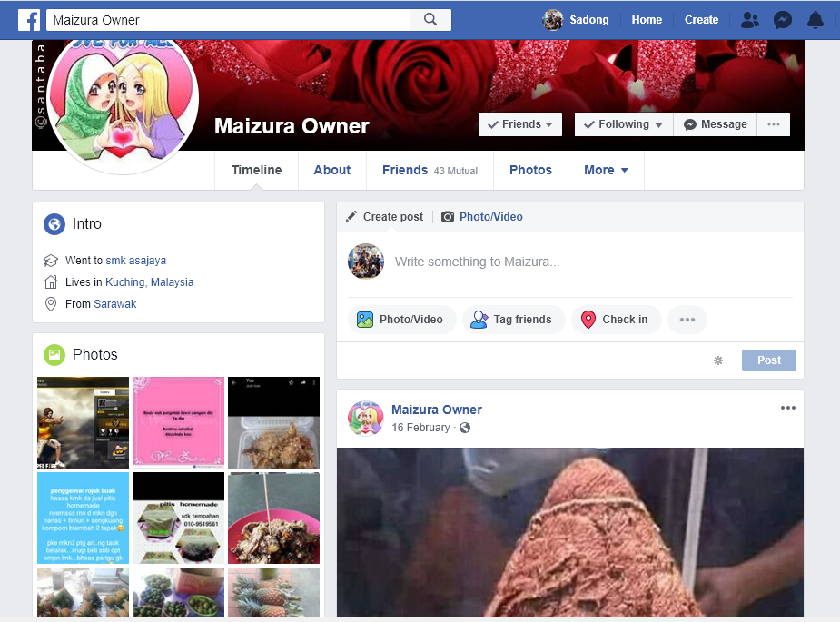
Task: Expand the Following dropdown
Action: 623,124
